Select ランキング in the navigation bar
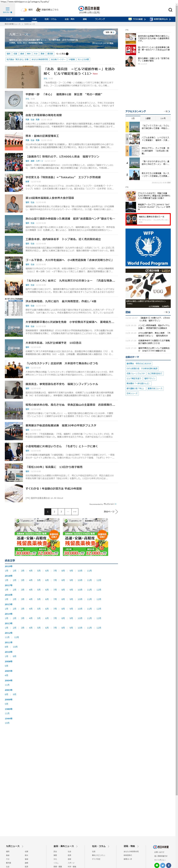 pos(100,19)
